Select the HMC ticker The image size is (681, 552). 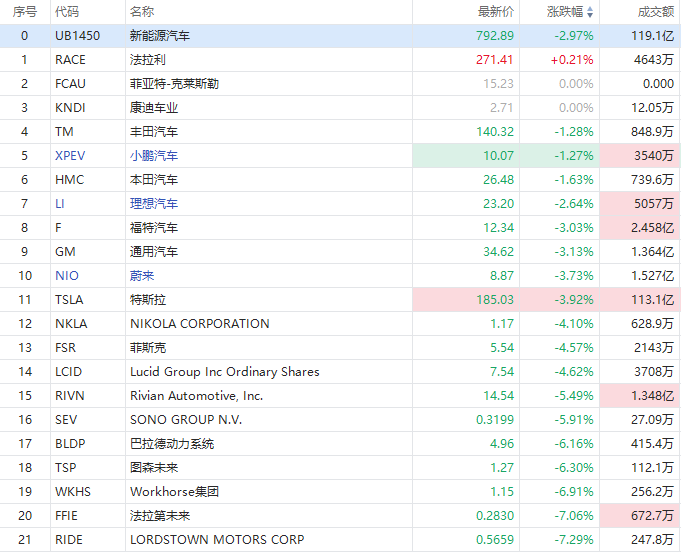coord(69,179)
